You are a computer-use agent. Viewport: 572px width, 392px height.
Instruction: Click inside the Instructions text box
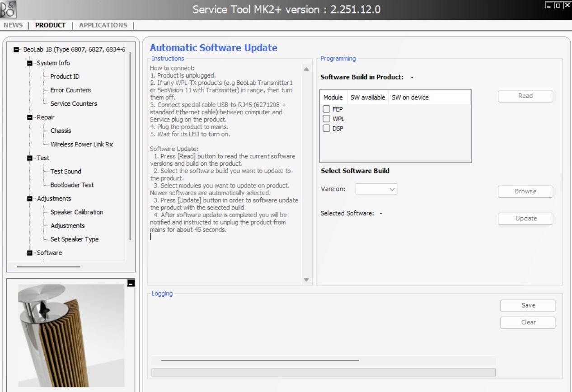225,174
